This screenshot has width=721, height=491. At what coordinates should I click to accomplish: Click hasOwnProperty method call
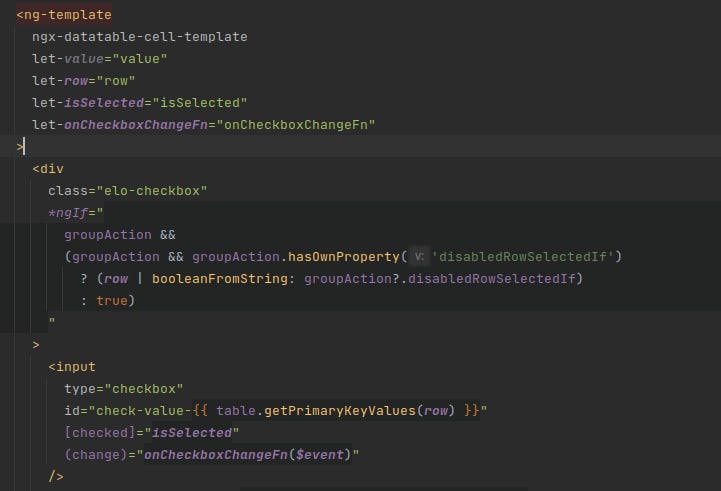(343, 257)
